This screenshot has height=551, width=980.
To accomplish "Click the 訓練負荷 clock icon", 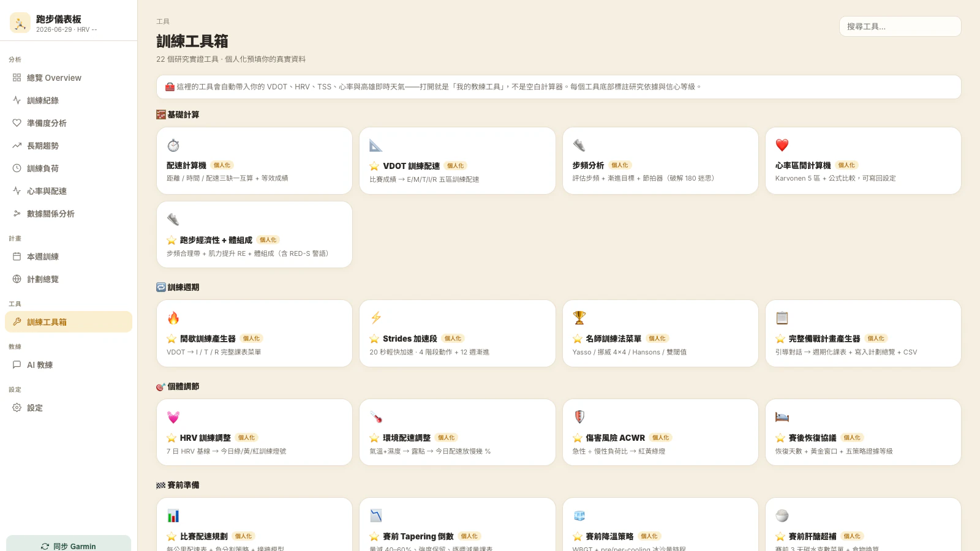I will [17, 168].
